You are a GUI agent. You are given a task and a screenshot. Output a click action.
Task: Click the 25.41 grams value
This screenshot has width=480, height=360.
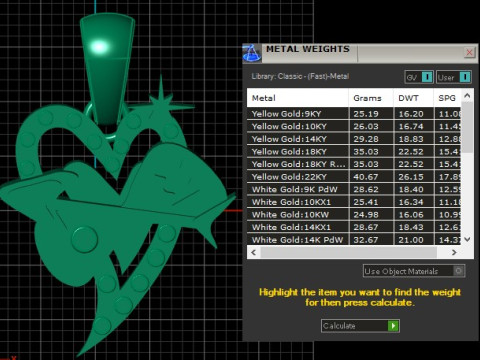[x=366, y=202]
